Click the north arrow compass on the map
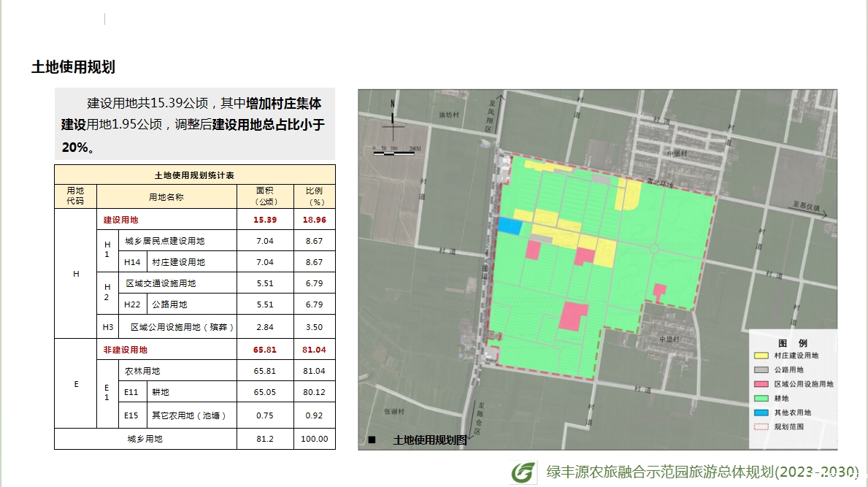Image resolution: width=868 pixels, height=487 pixels. point(393,120)
